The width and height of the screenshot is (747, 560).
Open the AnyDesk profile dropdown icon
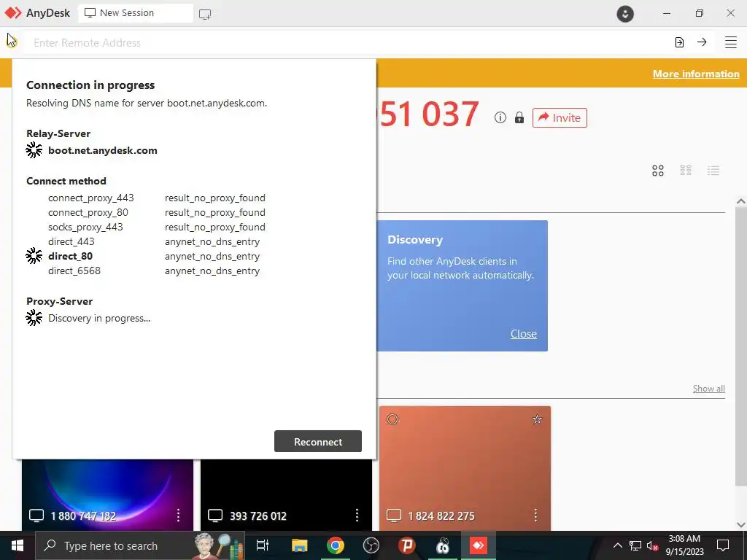click(x=625, y=14)
